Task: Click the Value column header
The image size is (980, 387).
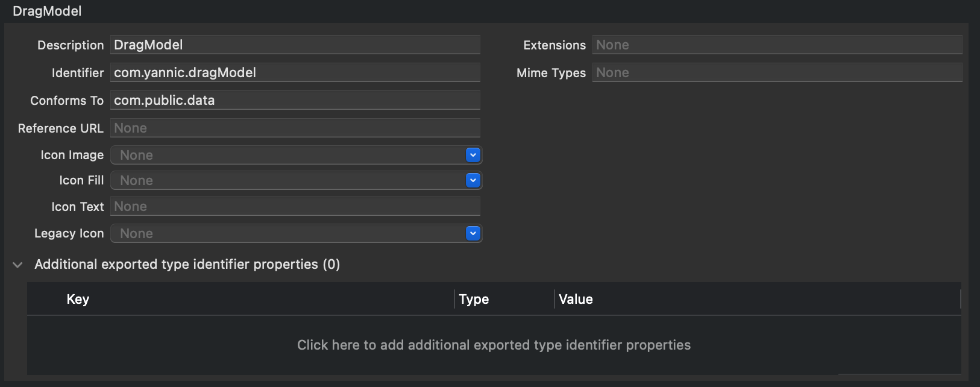Action: (576, 299)
